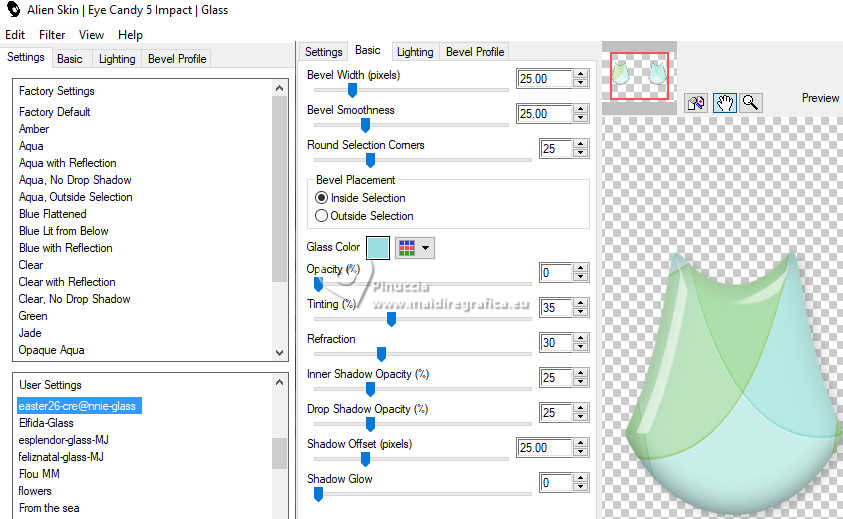The height and width of the screenshot is (519, 843).
Task: Increase Opacity with spinner
Action: (580, 268)
